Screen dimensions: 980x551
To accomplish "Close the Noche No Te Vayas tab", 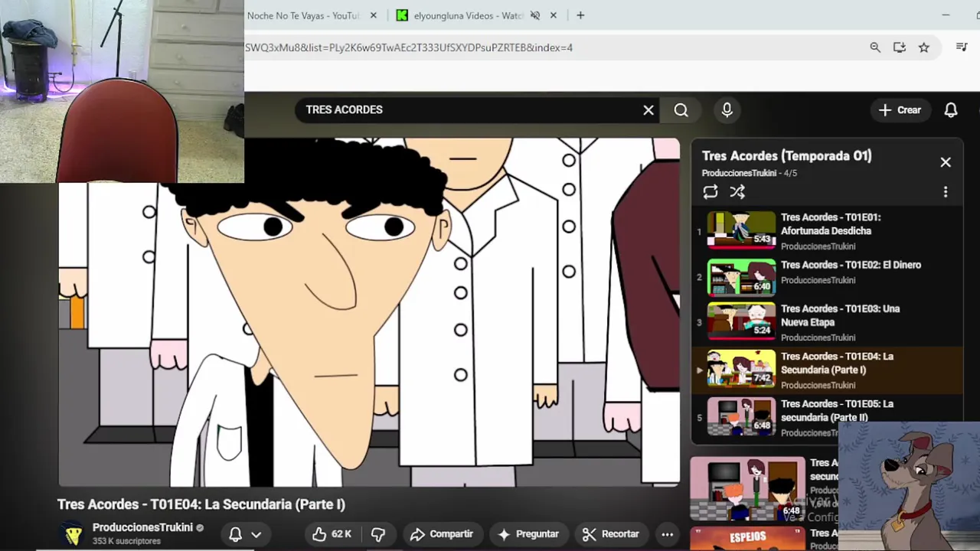I will (374, 15).
